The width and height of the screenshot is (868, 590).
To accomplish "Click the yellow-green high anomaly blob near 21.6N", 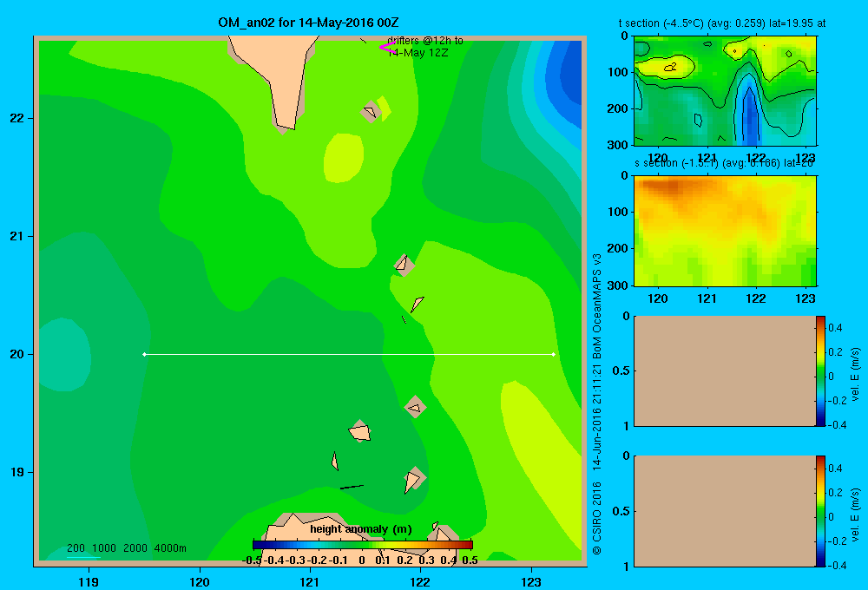I will pyautogui.click(x=343, y=158).
